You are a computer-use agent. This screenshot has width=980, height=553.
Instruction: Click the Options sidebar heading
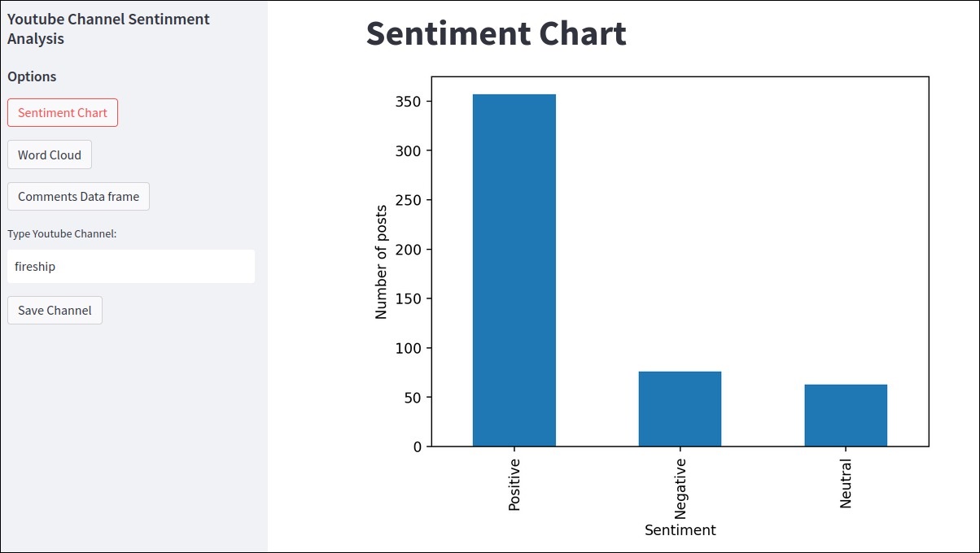point(32,76)
